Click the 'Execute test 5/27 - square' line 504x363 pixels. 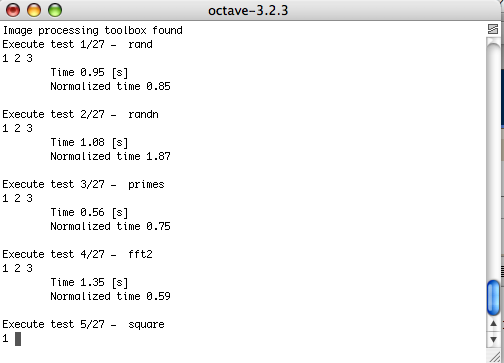[84, 324]
